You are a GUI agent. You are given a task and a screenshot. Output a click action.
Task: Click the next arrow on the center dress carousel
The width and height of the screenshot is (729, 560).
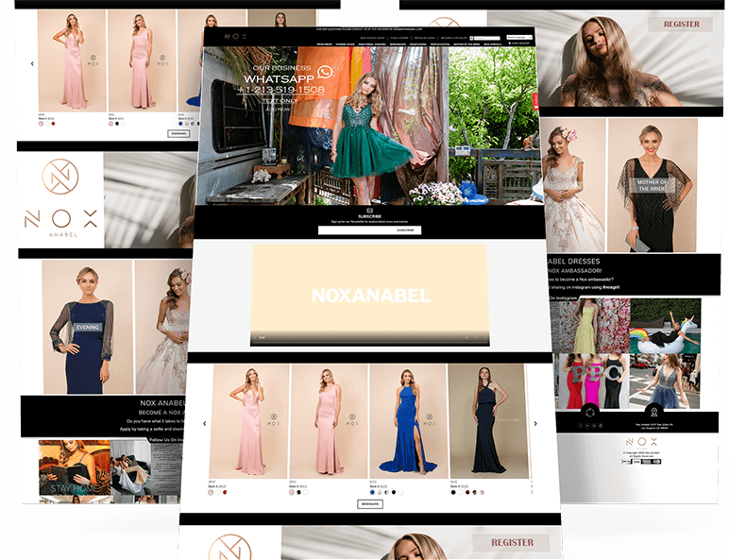click(x=535, y=423)
